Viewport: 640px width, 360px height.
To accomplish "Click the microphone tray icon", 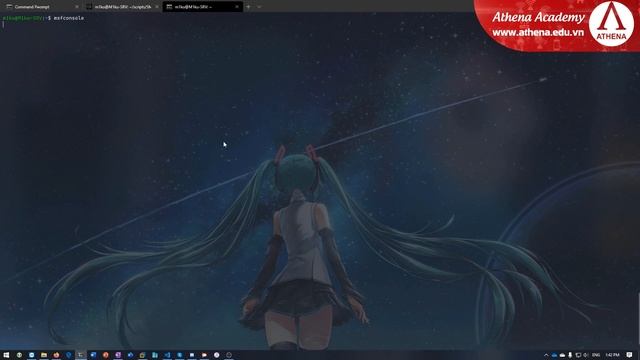I will click(x=570, y=355).
